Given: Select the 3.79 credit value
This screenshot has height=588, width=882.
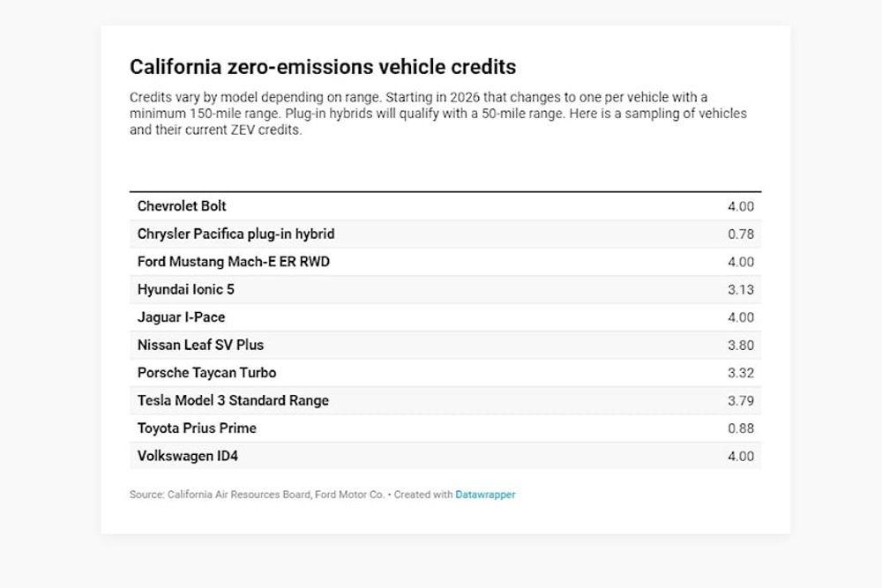Looking at the screenshot, I should (x=741, y=401).
